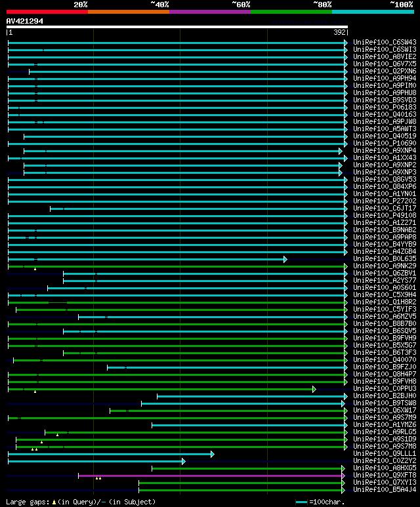Viewport: 420px width, 507px height.
Task: Open hit UniRef100_A0S601
Action: [x=385, y=288]
